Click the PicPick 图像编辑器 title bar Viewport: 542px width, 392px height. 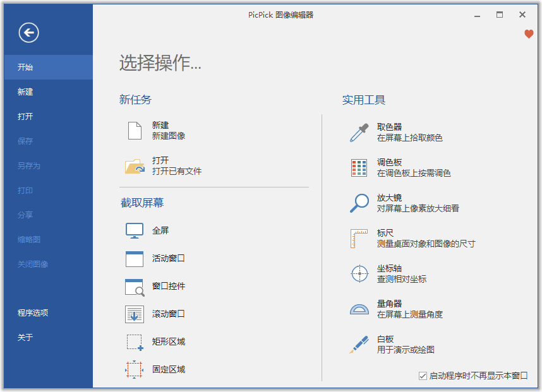pos(280,15)
